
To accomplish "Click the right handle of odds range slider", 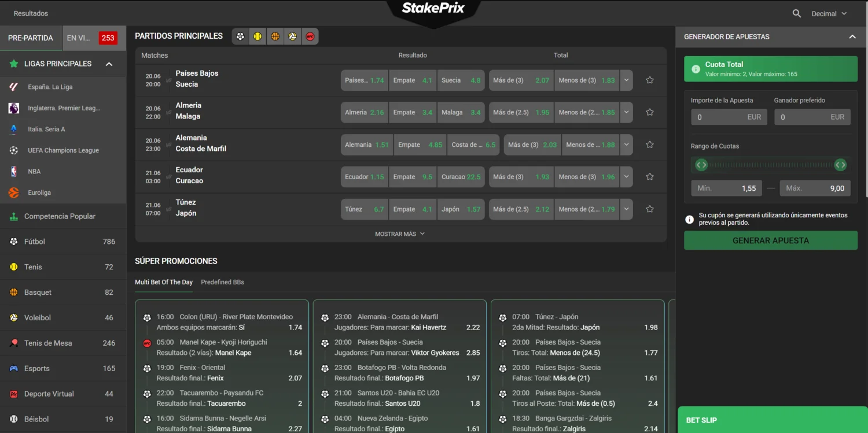I will click(x=841, y=165).
